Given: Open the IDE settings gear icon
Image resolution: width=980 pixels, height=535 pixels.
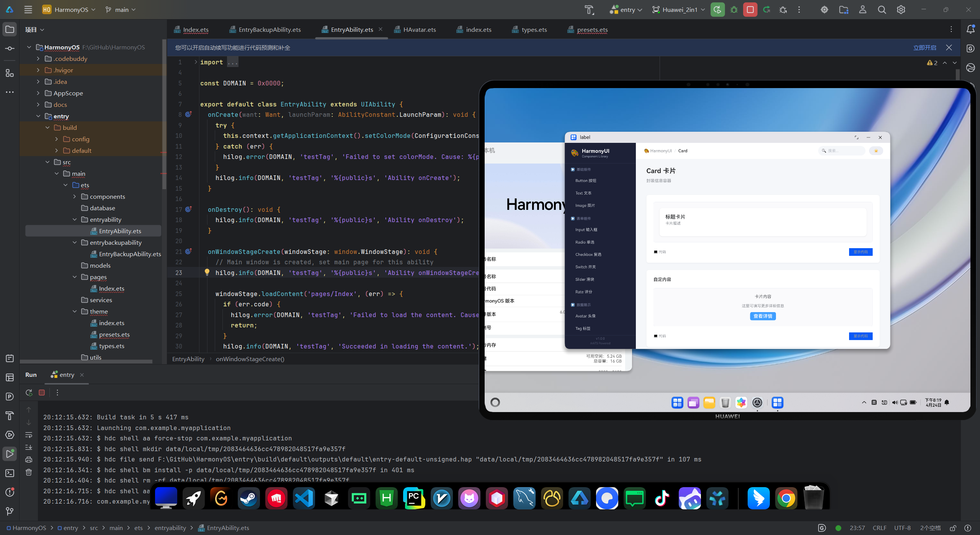Looking at the screenshot, I should tap(901, 10).
